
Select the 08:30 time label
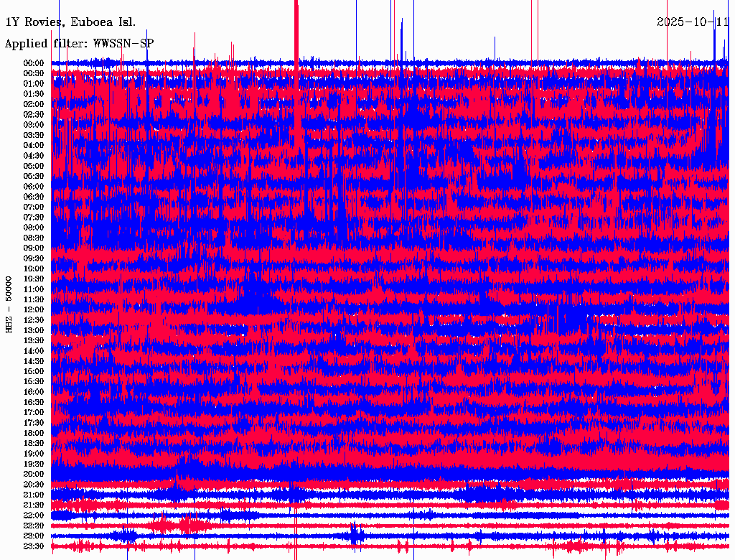click(34, 238)
